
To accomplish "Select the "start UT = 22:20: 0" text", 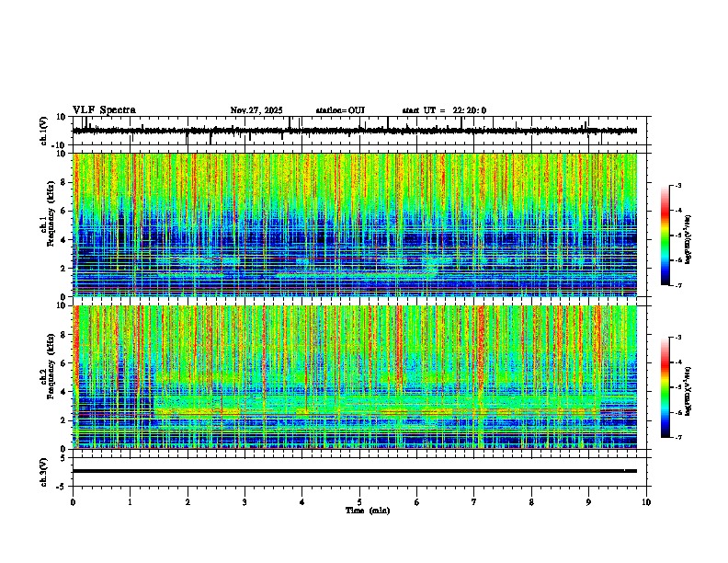I will click(444, 110).
